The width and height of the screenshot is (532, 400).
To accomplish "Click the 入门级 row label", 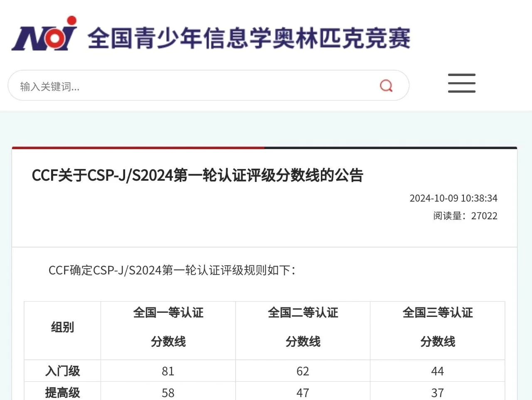I will [62, 371].
